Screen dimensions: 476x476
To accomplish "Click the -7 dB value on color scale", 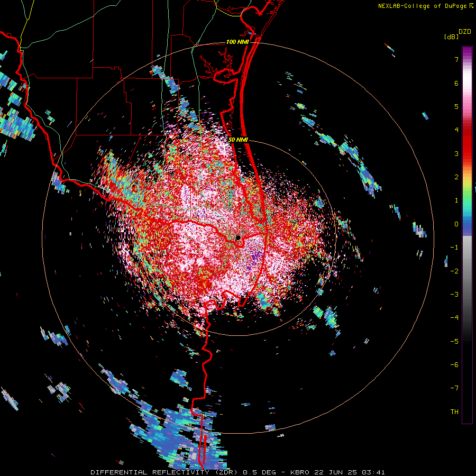I will [455, 388].
